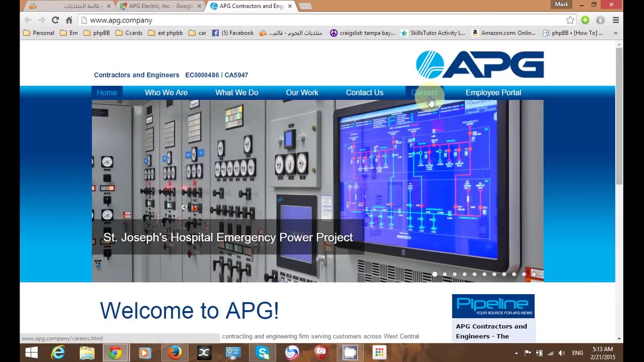This screenshot has width=644, height=362.
Task: Open the (5) Facebook bookmark
Action: [x=232, y=33]
